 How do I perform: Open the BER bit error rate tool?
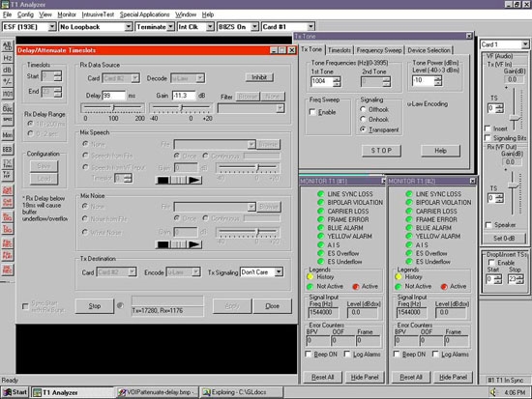pyautogui.click(x=7, y=150)
